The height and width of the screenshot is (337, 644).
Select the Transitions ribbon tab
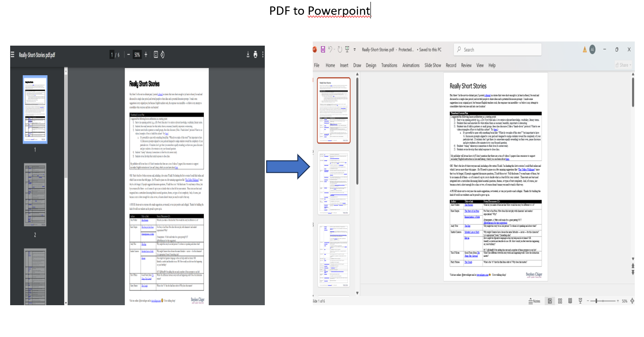tap(389, 65)
